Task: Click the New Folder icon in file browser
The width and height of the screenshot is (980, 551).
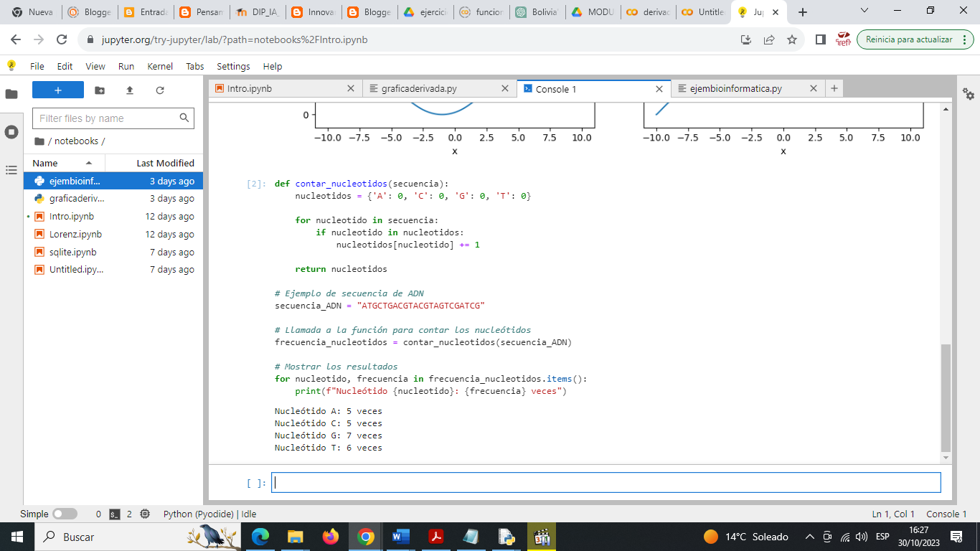Action: (x=100, y=90)
